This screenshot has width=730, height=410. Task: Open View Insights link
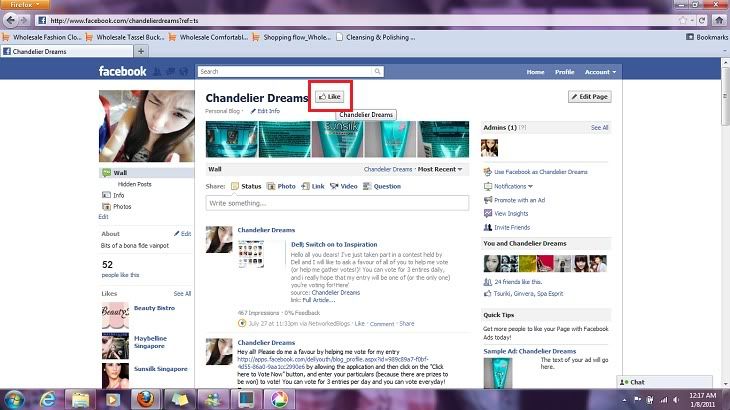[x=511, y=214]
